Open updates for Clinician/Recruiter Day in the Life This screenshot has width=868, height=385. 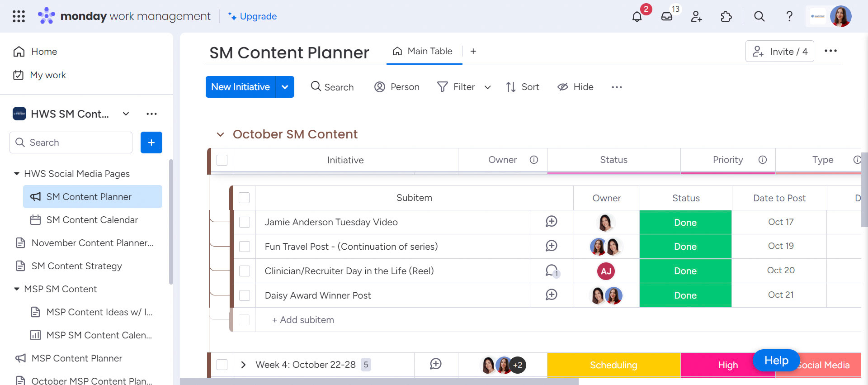[552, 271]
